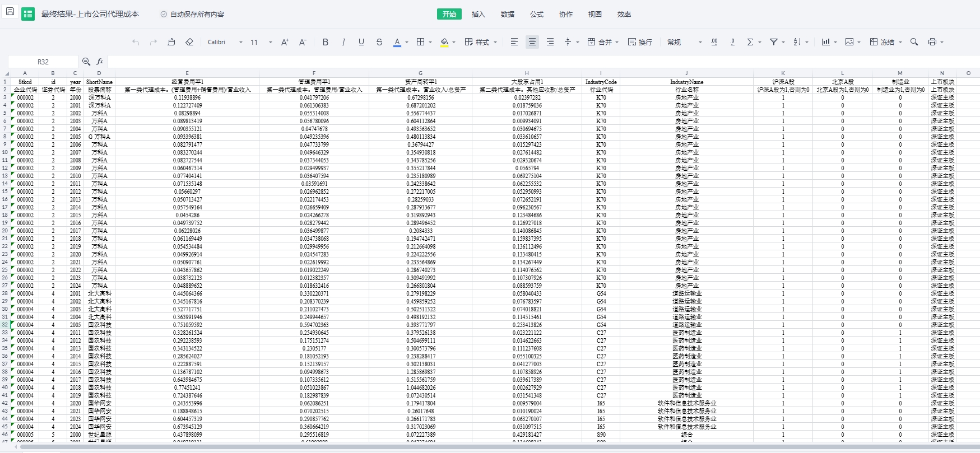Open the 数据 tab
Viewport: 980px width, 453px height.
[x=508, y=14]
